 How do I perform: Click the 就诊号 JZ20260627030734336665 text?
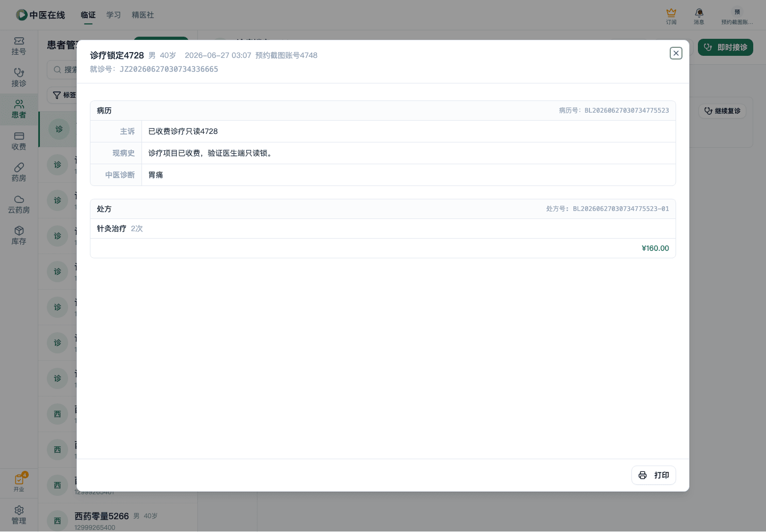click(x=154, y=69)
